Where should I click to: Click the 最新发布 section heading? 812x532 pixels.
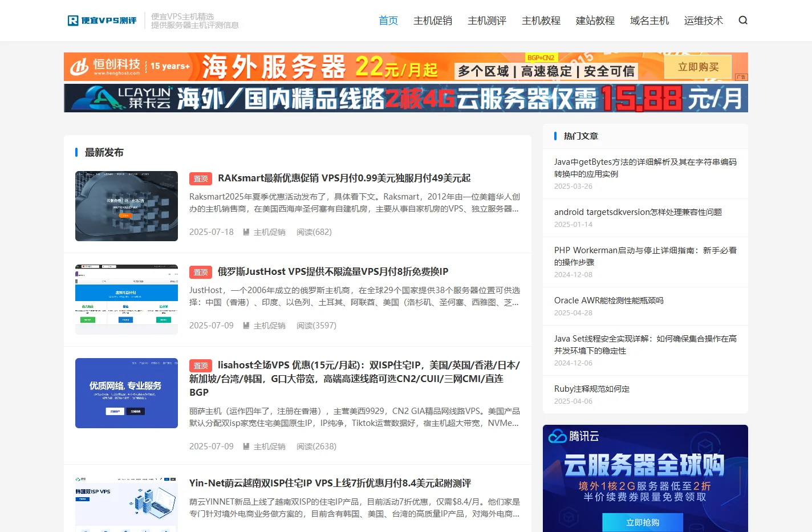(x=104, y=152)
